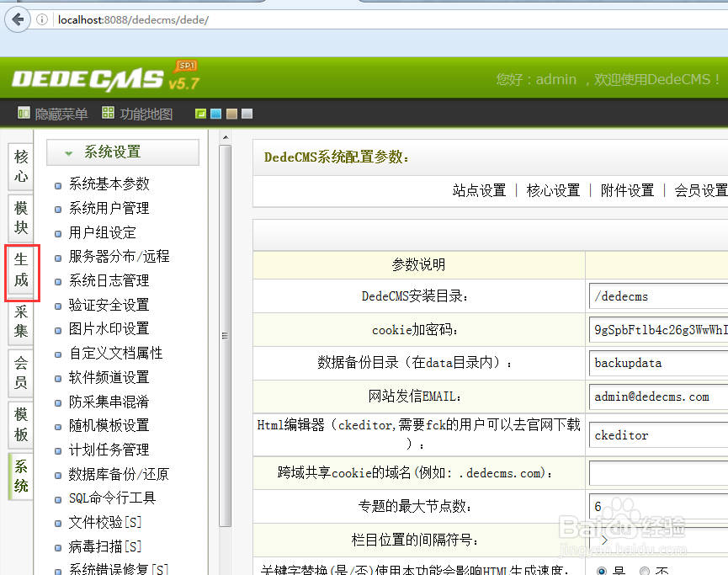The image size is (728, 575).
Task: Click the Html编辑器 input with ckeditor
Action: click(x=658, y=435)
